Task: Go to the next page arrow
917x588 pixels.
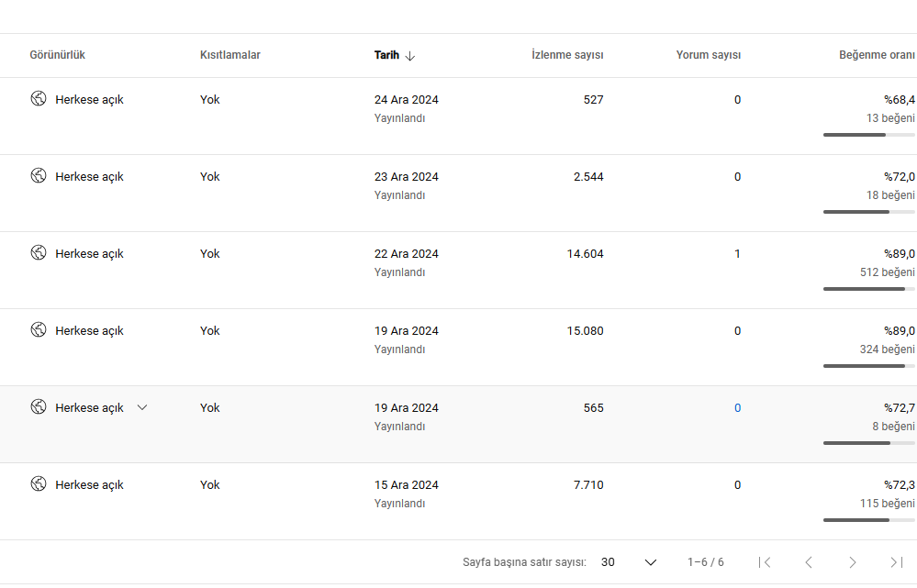Action: pos(853,562)
